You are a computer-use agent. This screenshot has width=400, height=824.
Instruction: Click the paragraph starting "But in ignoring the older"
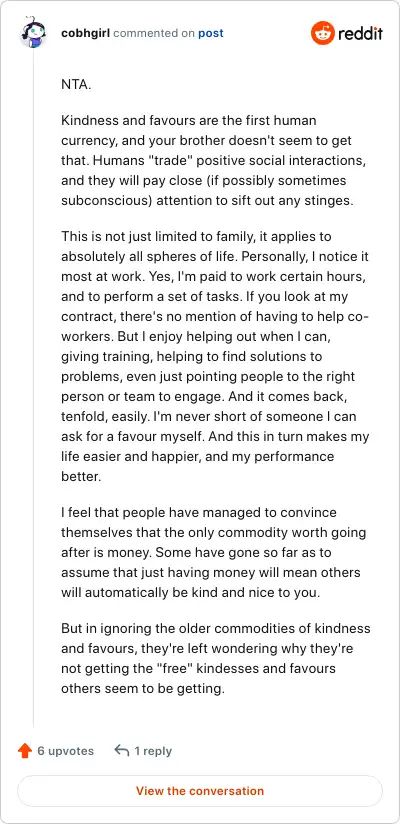click(216, 658)
